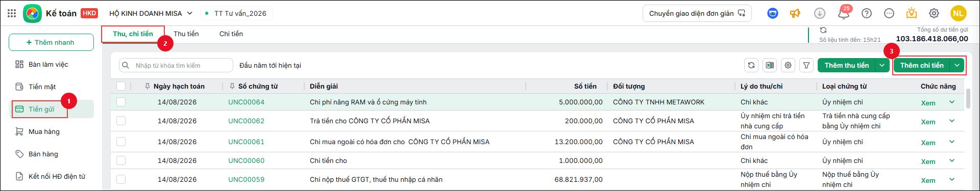The width and height of the screenshot is (980, 191).
Task: Click the orange rewards icon in header
Action: click(x=912, y=13)
